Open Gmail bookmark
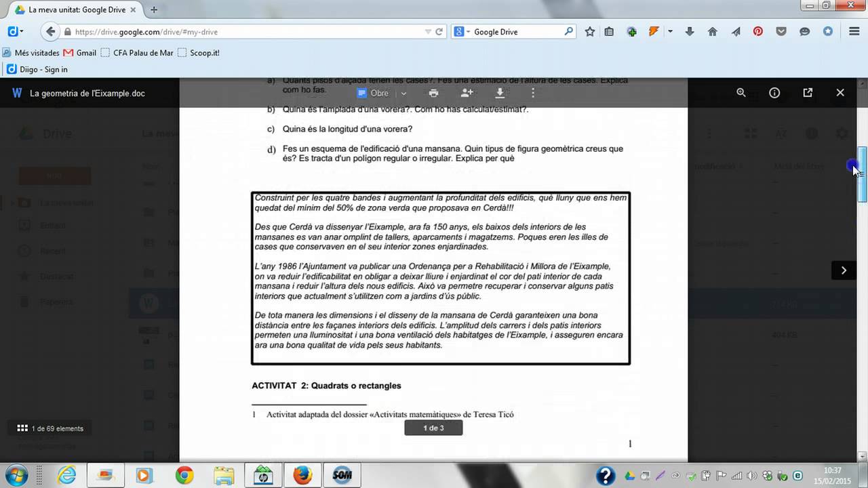 click(x=80, y=52)
